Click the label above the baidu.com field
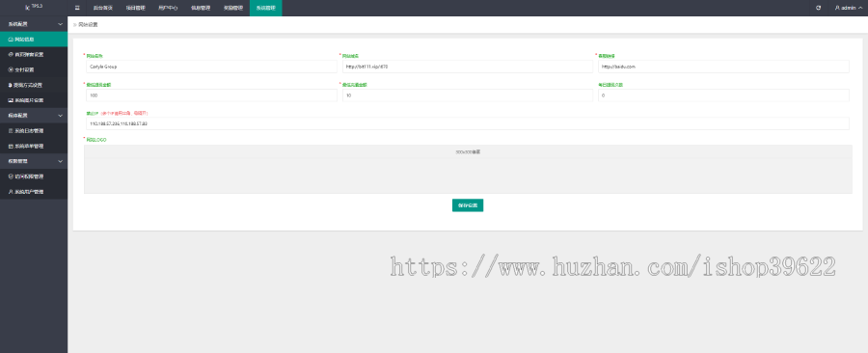Screen dimensions: 868x353 (x=607, y=56)
